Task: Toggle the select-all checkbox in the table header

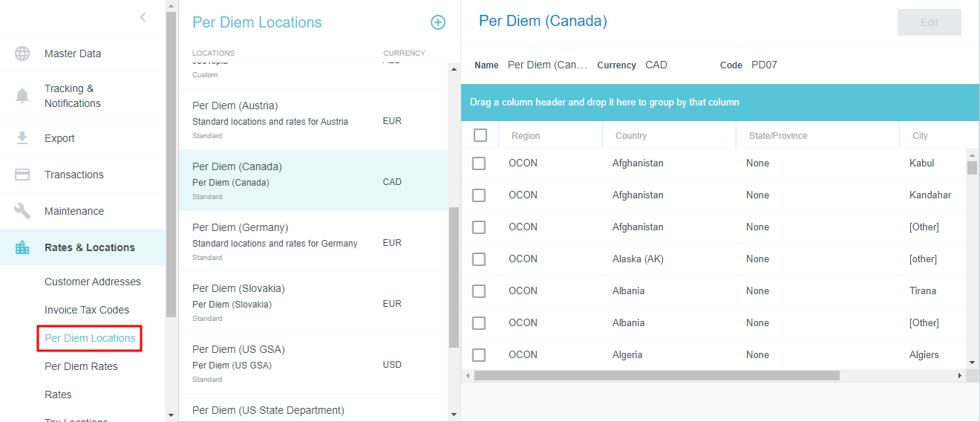Action: click(480, 135)
